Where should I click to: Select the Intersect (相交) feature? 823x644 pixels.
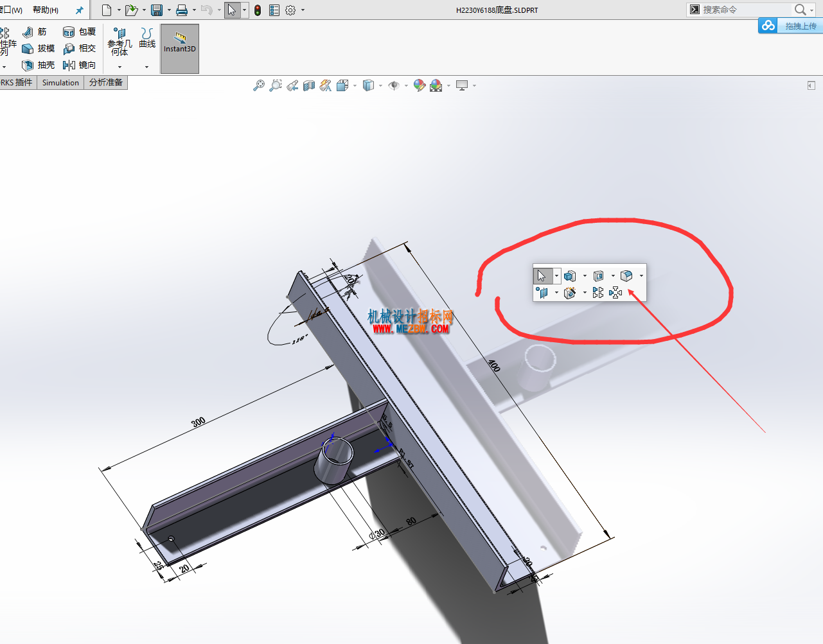69,49
